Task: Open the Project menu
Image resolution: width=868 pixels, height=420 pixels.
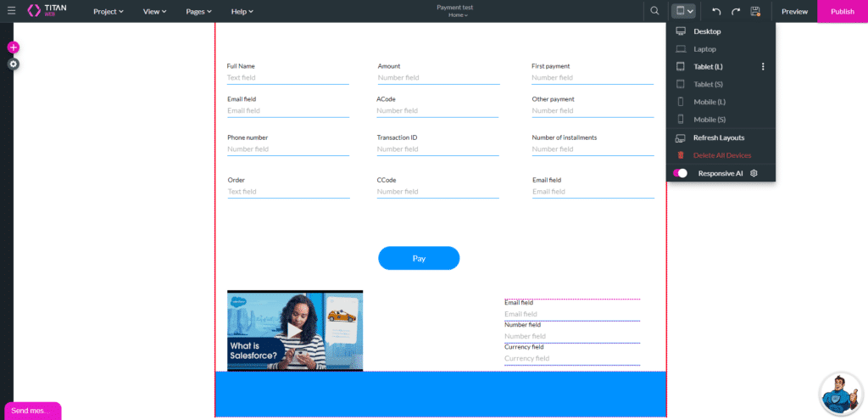Action: pyautogui.click(x=108, y=11)
